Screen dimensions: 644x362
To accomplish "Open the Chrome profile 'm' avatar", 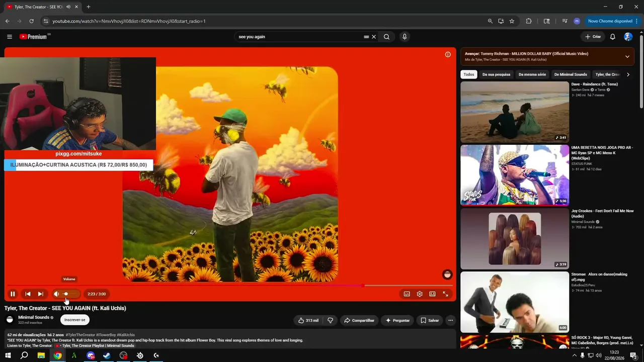I will 577,21.
